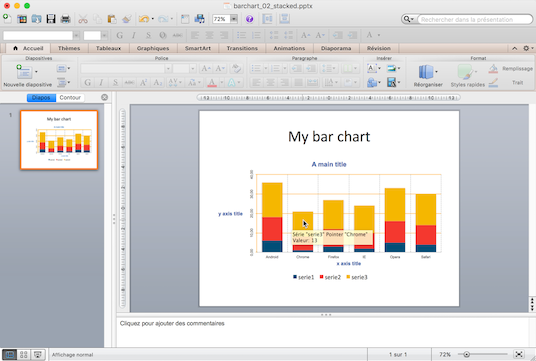Click the notes area to add comments
This screenshot has width=536, height=361.
[x=323, y=332]
